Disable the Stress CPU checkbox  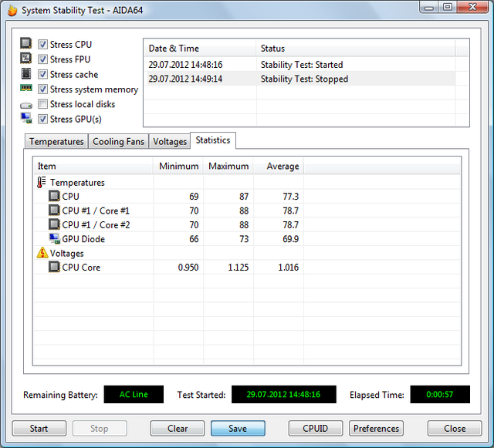click(43, 45)
